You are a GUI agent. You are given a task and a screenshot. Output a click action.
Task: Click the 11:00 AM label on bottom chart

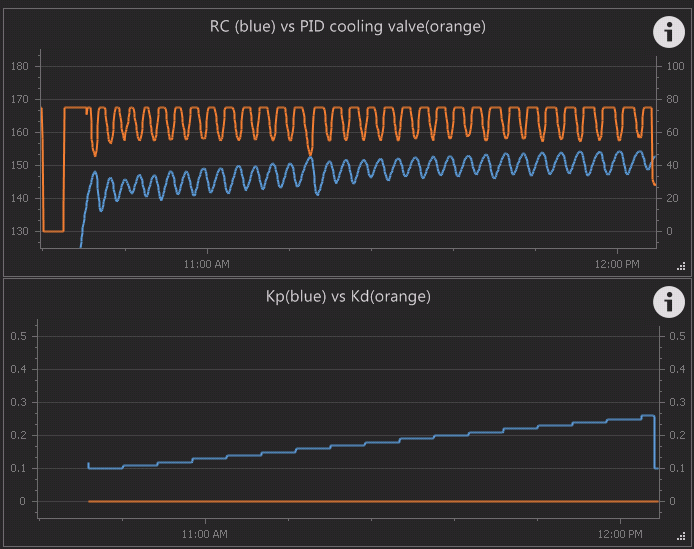coord(204,534)
